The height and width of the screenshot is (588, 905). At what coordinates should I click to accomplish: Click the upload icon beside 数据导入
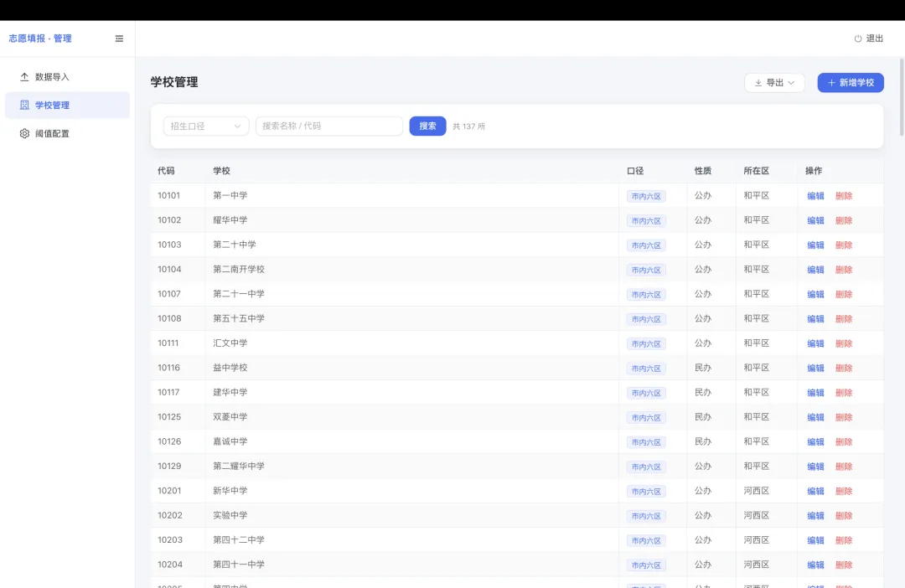pos(24,77)
